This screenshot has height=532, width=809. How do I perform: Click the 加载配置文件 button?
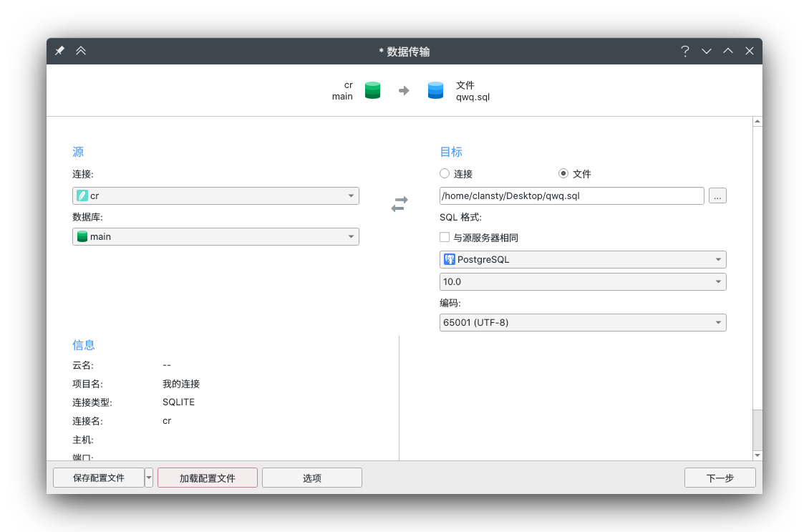[x=208, y=478]
